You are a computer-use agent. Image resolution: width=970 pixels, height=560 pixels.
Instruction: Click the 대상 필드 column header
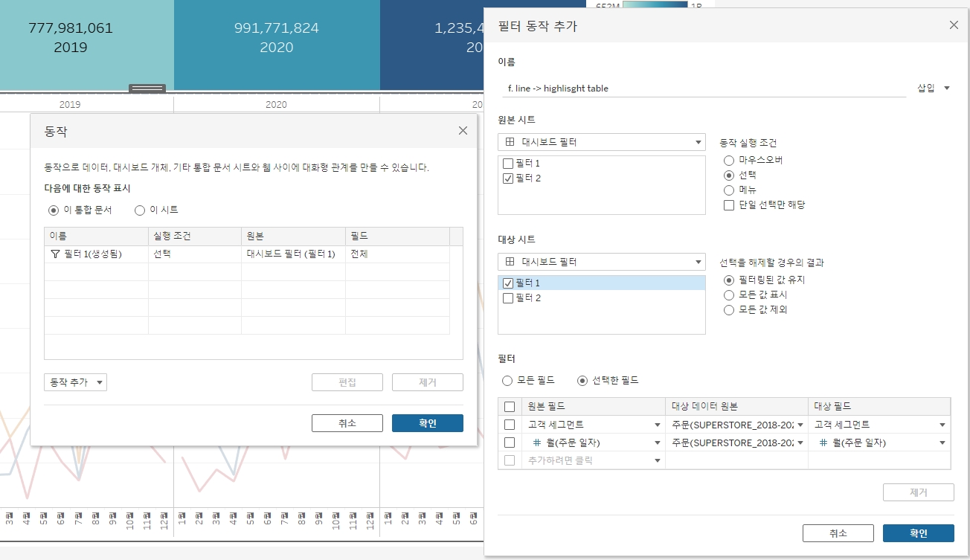click(879, 407)
